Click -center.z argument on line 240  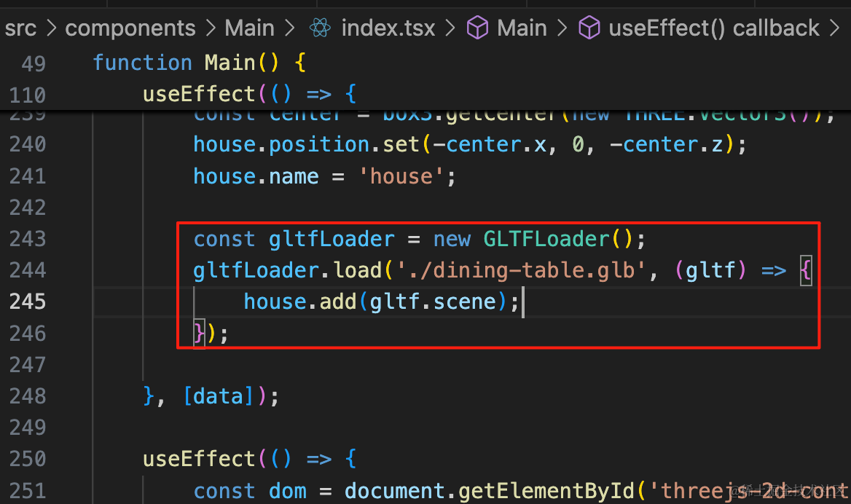coord(667,145)
